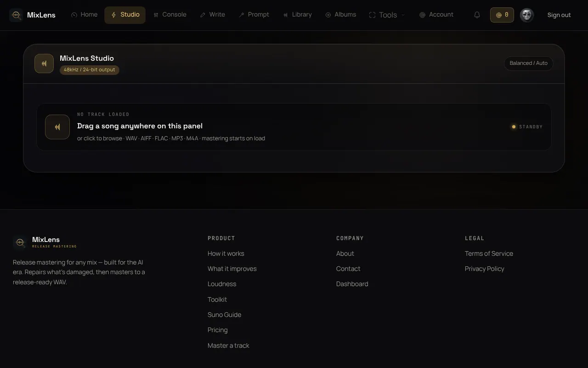Open the About link
The height and width of the screenshot is (368, 588).
345,253
